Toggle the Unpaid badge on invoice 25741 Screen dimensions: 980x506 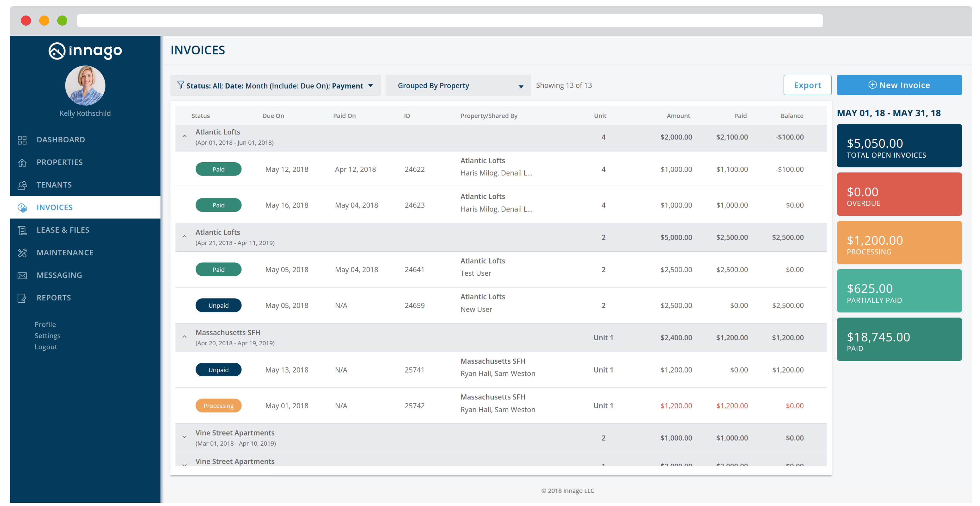218,369
